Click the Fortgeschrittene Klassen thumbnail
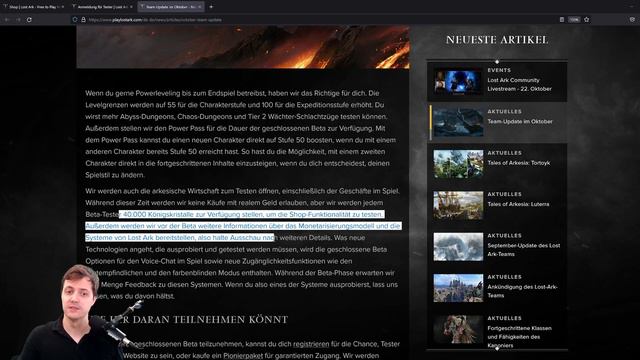 (458, 329)
